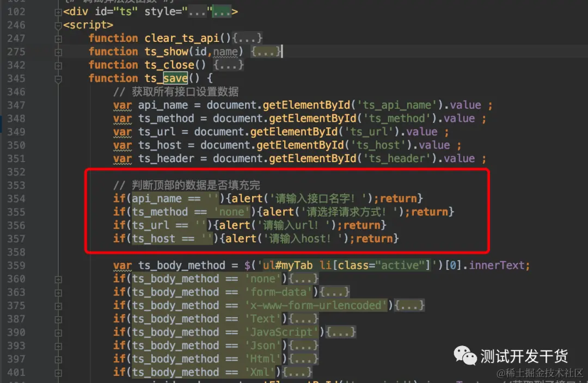This screenshot has height=383, width=588.
Task: Click the comment 判断顶部的数据是否填充完
Action: coord(186,185)
